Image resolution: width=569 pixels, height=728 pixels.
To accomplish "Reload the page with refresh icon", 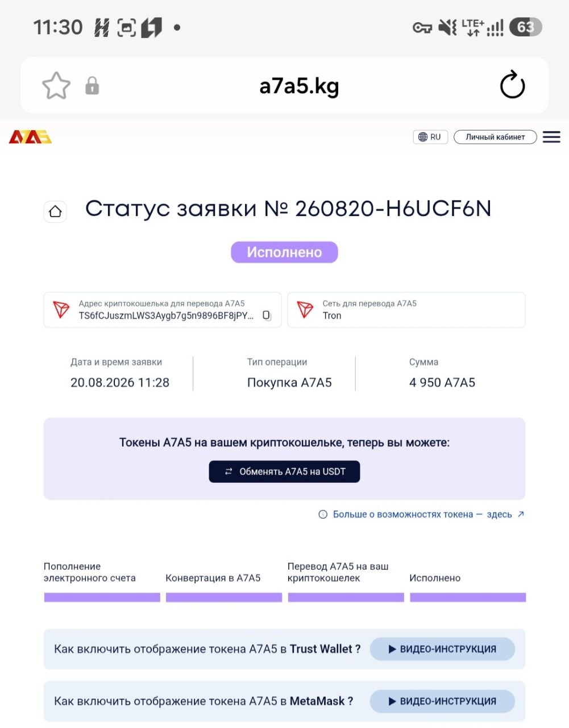I will [512, 85].
